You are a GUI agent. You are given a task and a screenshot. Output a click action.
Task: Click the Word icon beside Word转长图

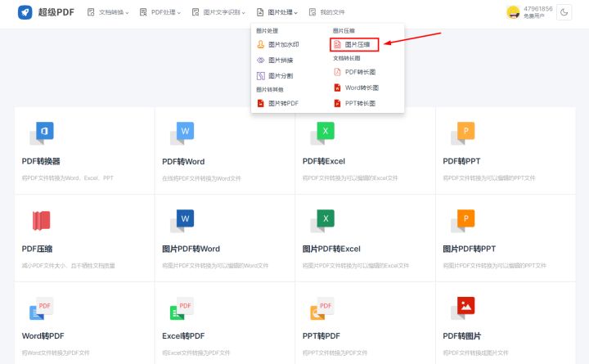click(x=337, y=88)
